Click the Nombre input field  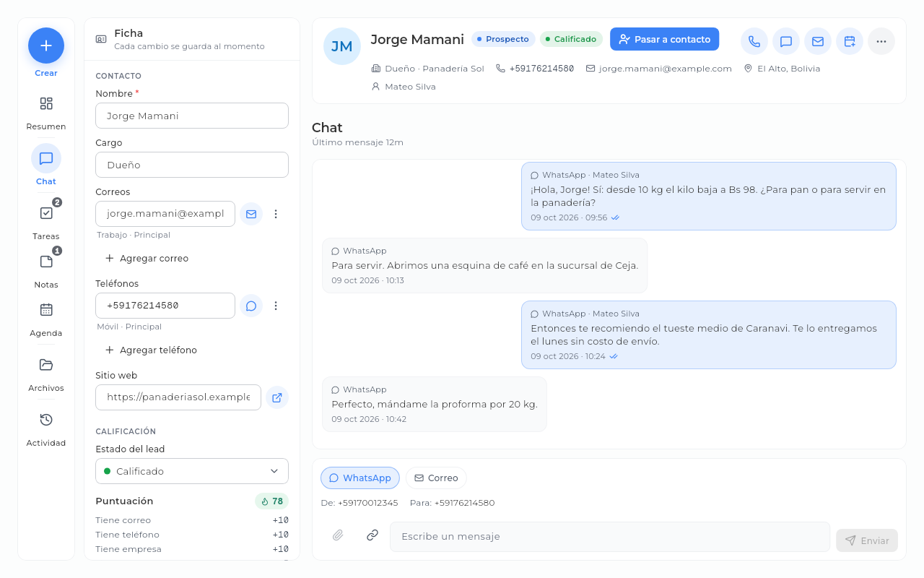[192, 116]
